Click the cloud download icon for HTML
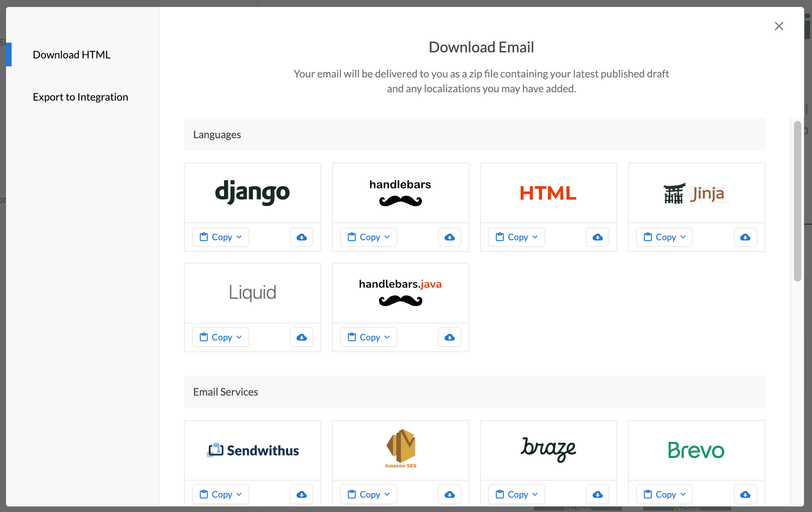Screen dimensions: 812x512 [597, 237]
